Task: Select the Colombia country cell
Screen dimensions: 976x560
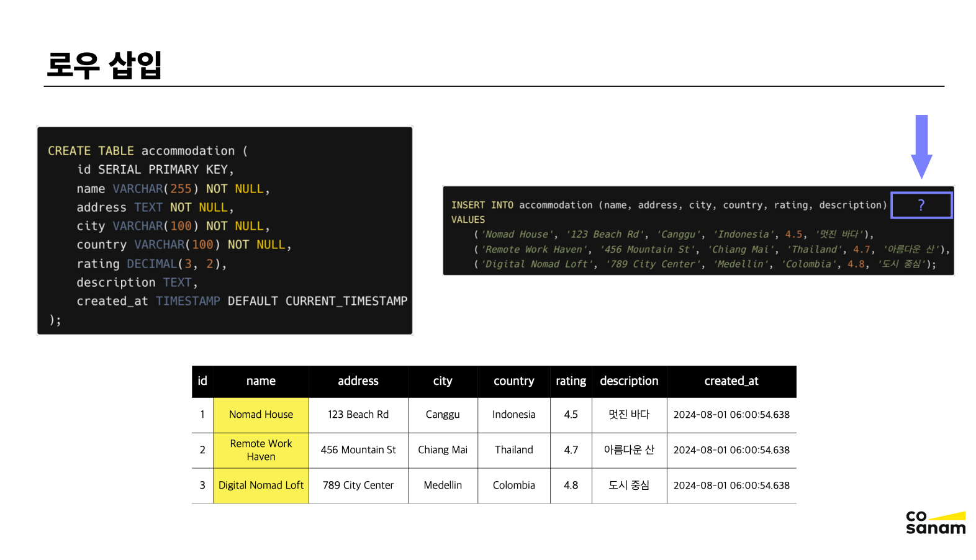Action: coord(513,485)
